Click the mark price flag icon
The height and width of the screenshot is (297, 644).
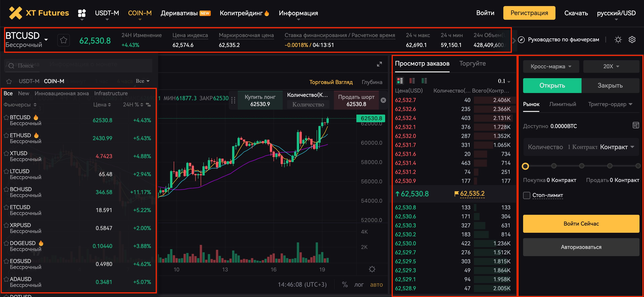click(x=457, y=193)
